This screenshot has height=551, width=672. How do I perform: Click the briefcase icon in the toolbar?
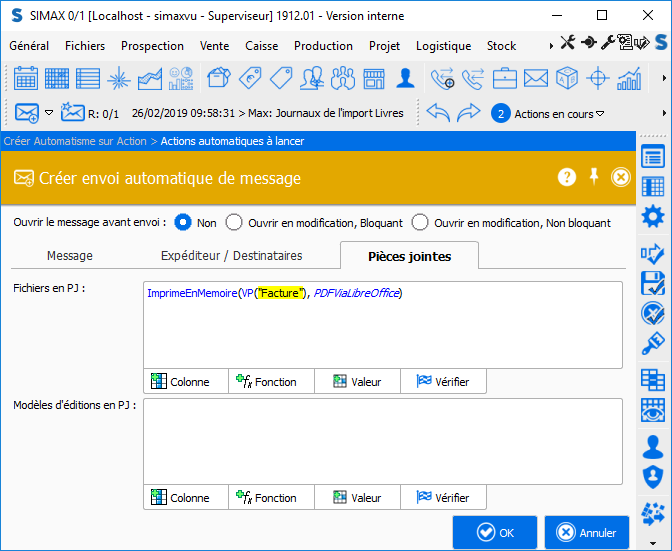(x=505, y=78)
